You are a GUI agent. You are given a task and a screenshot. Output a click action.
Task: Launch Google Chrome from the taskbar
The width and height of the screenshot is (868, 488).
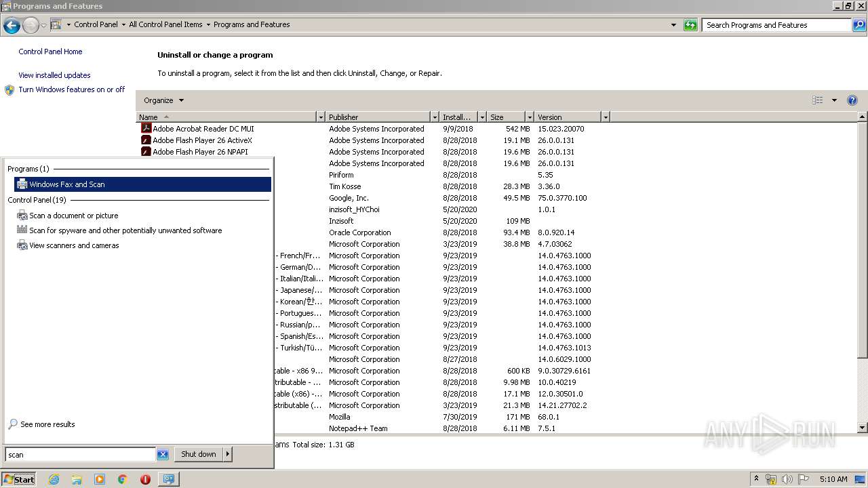coord(123,479)
